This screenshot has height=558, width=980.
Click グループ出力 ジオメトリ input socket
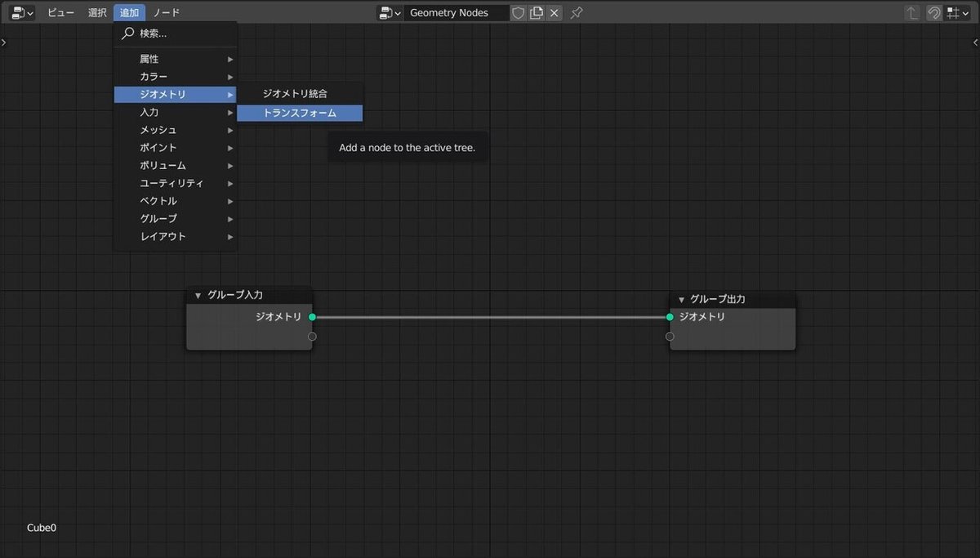670,317
